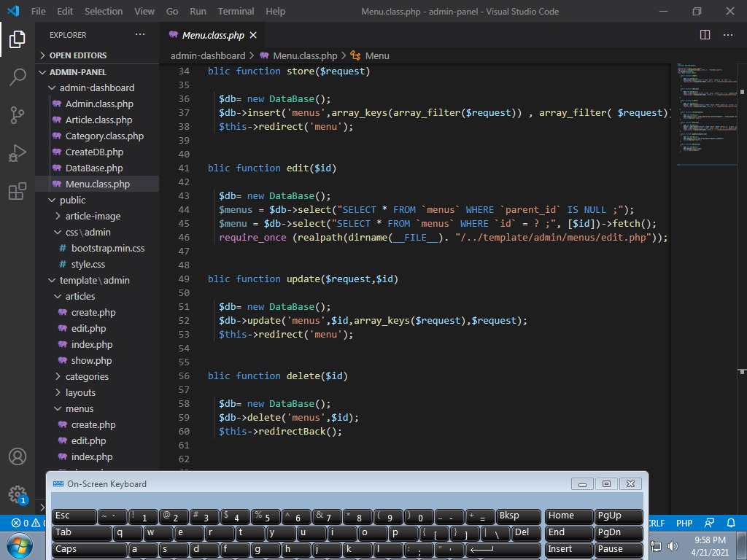Open the Search view in activity bar
The height and width of the screenshot is (560, 747).
point(18,77)
